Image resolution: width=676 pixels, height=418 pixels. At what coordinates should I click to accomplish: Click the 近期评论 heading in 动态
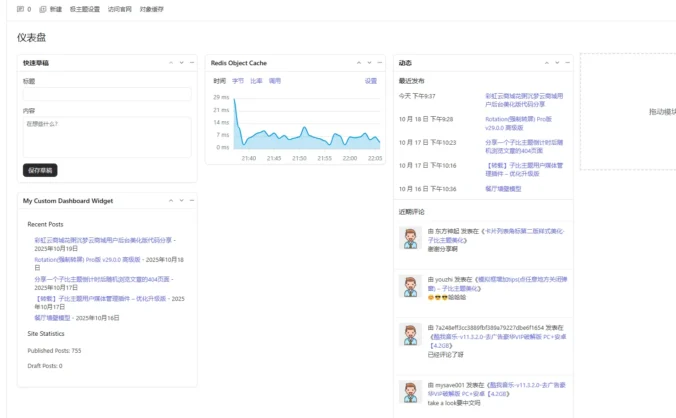(411, 212)
